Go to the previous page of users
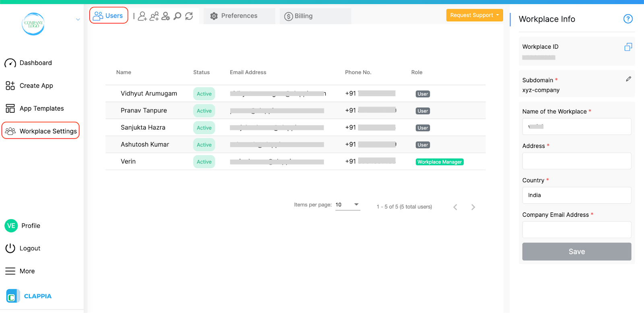This screenshot has height=313, width=644. 455,207
